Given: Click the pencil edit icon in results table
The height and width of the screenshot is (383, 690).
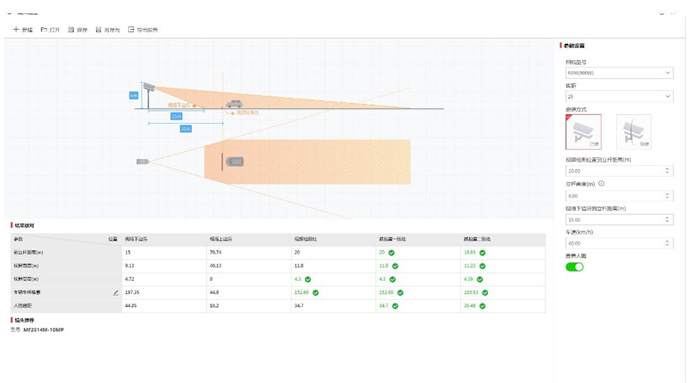Looking at the screenshot, I should pos(116,292).
